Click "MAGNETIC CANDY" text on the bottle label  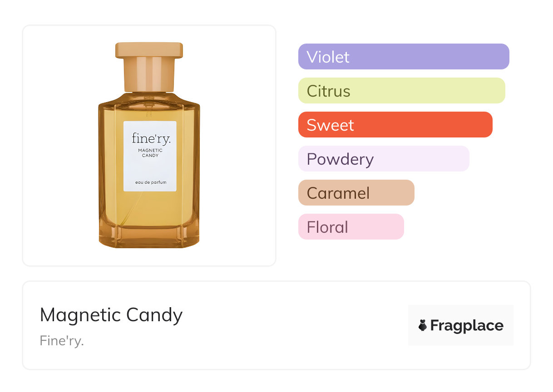click(150, 153)
